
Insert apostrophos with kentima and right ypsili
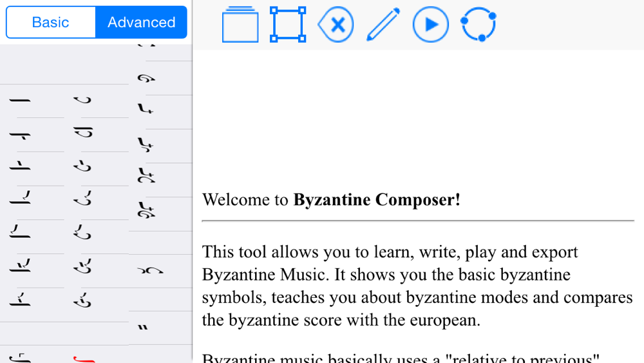point(82,266)
